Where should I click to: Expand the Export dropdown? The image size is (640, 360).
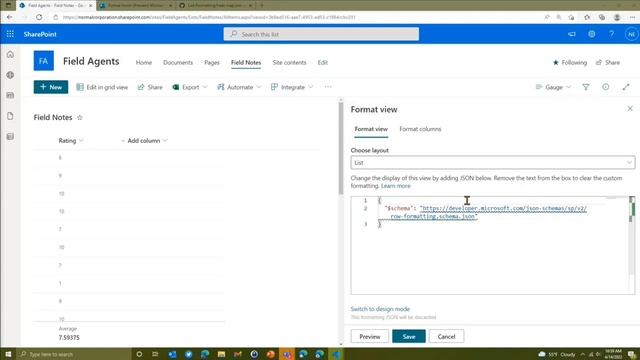[190, 87]
